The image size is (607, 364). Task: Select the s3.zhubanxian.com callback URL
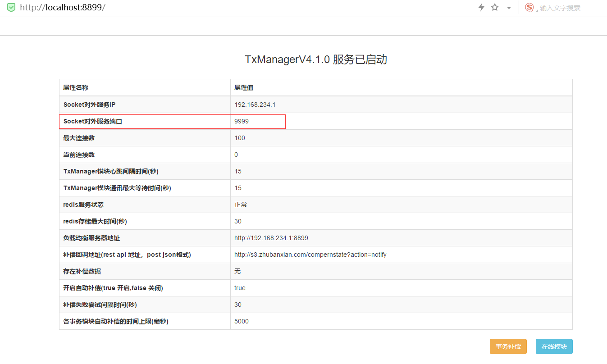tap(310, 255)
